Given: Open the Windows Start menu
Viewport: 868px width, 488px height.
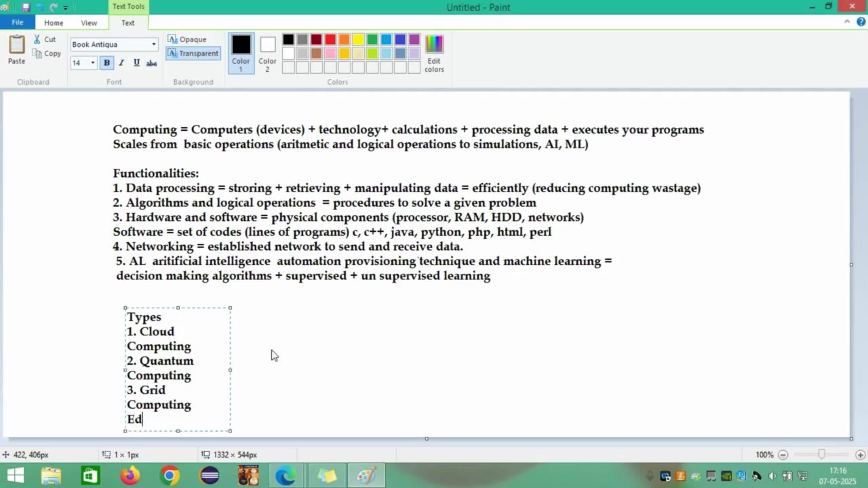Looking at the screenshot, I should (x=15, y=476).
